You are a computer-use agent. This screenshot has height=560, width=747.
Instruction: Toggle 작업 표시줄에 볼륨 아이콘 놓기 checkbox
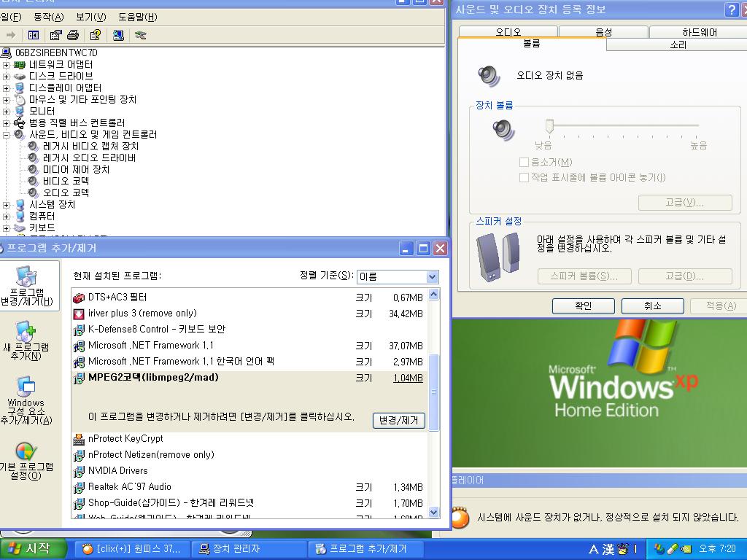(524, 178)
